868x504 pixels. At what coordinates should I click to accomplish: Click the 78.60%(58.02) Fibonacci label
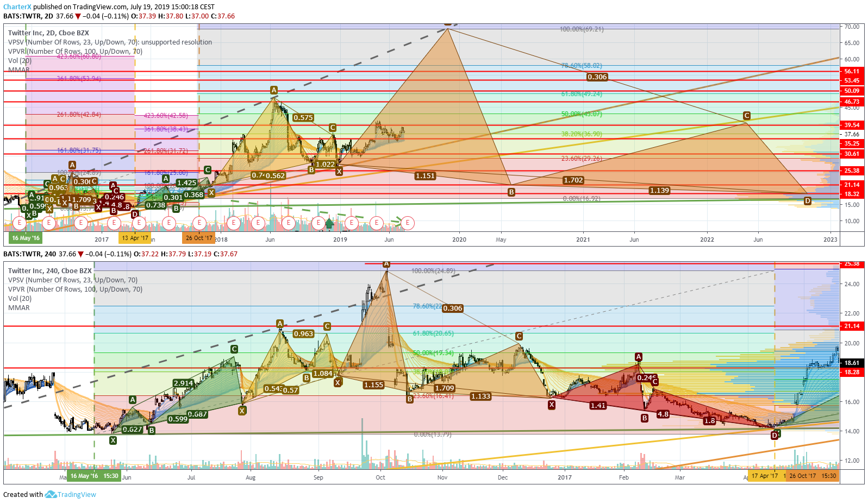pyautogui.click(x=582, y=66)
